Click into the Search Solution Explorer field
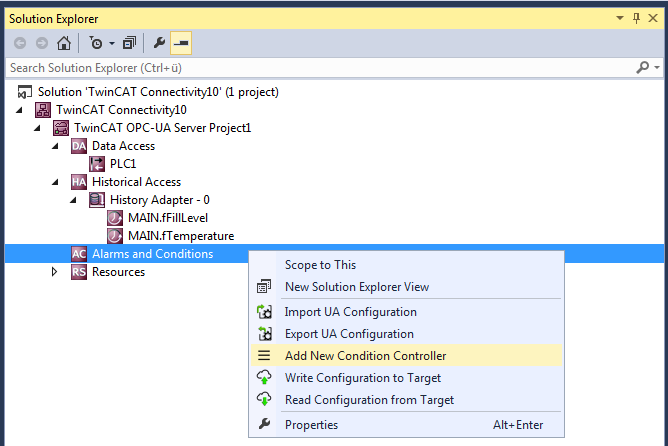Viewport: 668px width, 446px height. [320, 68]
